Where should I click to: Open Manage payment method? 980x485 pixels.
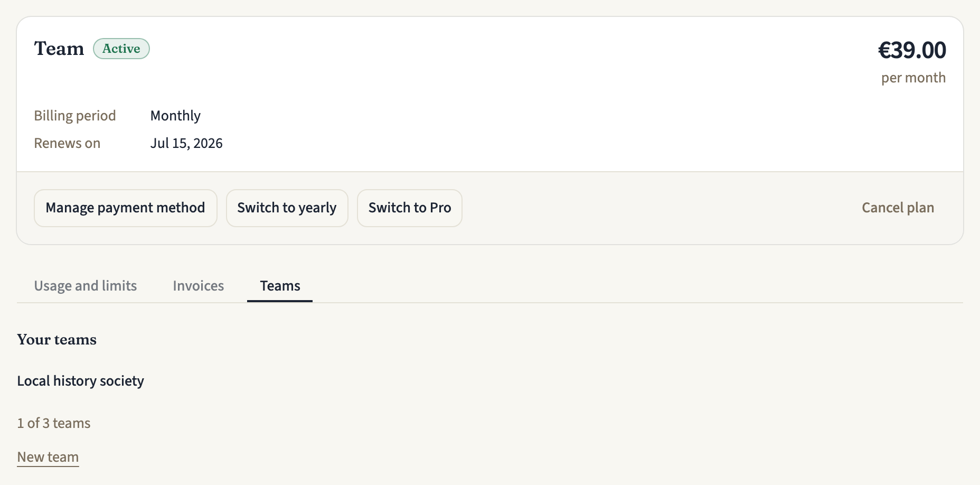click(126, 208)
